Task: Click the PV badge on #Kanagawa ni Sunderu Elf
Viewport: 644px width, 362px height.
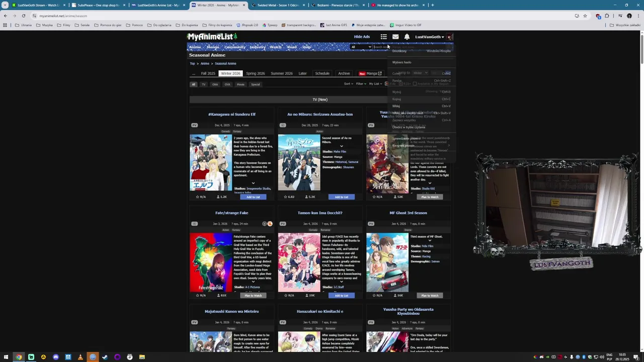Action: coord(194,125)
